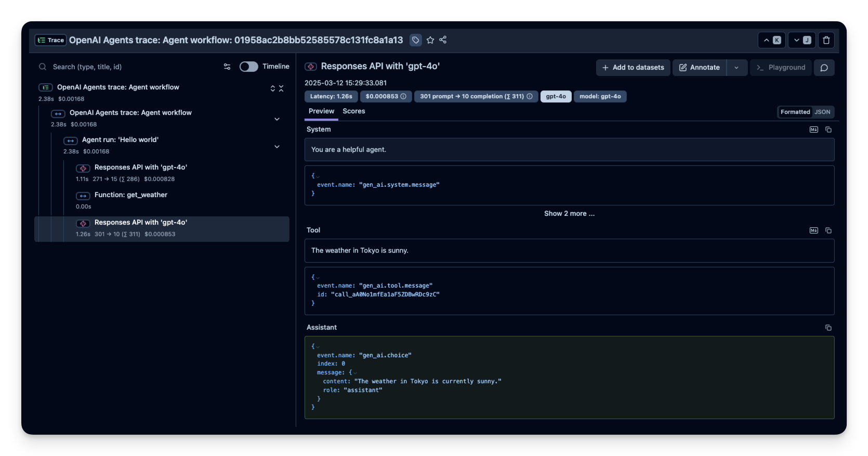
Task: Star this trace as favorite
Action: (x=430, y=40)
